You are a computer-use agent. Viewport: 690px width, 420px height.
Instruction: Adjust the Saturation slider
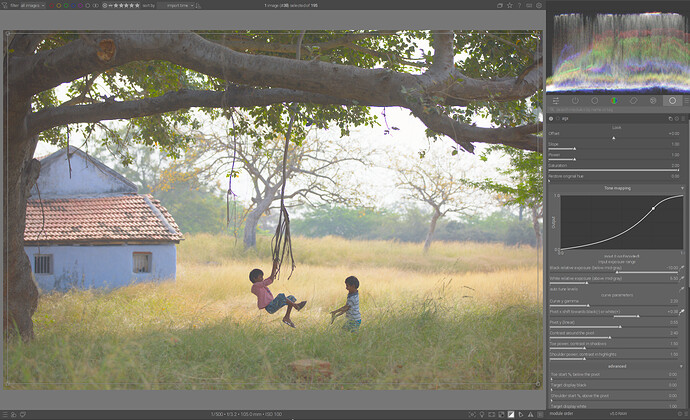(614, 167)
